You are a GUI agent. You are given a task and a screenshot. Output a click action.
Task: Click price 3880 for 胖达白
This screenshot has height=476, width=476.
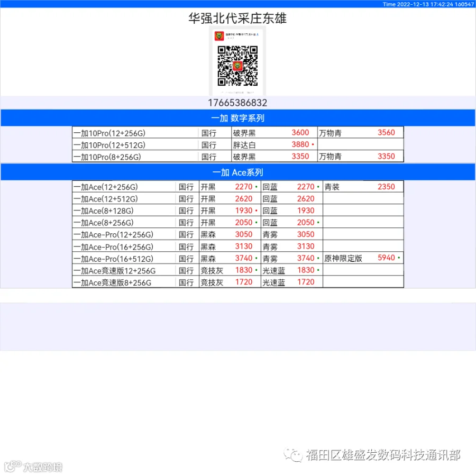300,144
